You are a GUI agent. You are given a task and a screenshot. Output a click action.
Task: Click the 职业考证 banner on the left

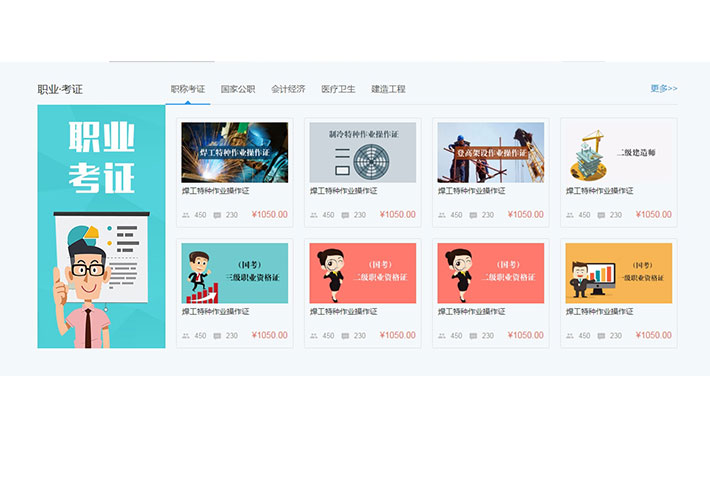[x=101, y=227]
